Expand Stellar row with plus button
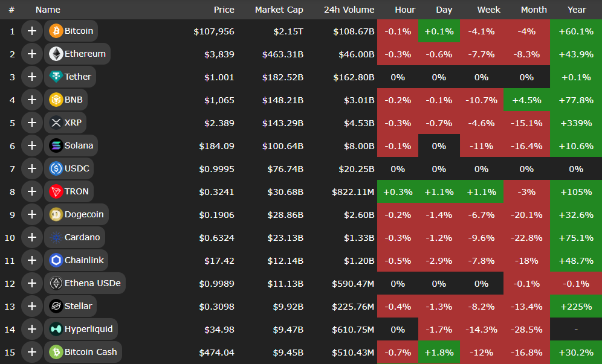The width and height of the screenshot is (602, 364). (x=31, y=306)
